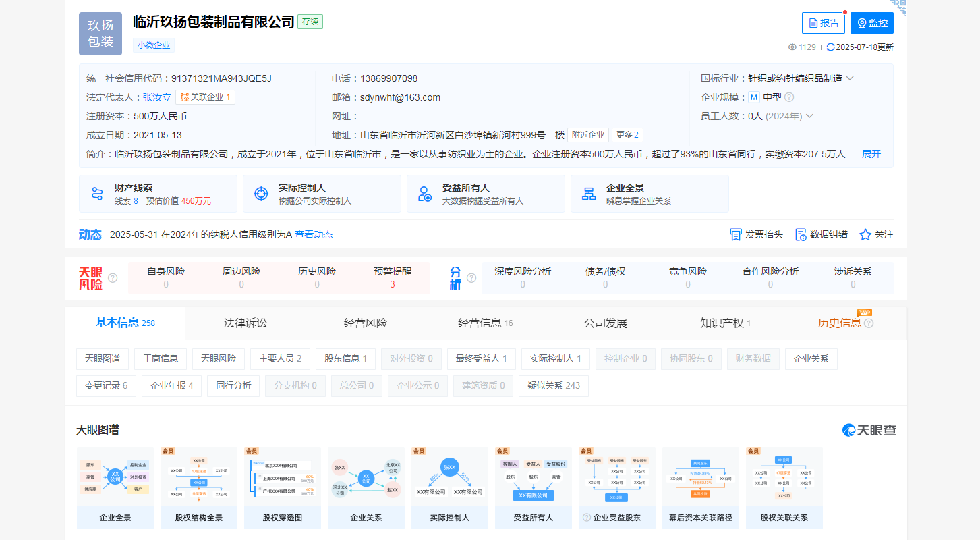Viewport: 980px width, 540px height.
Task: Expand the company 简介 with 展开
Action: pyautogui.click(x=871, y=154)
